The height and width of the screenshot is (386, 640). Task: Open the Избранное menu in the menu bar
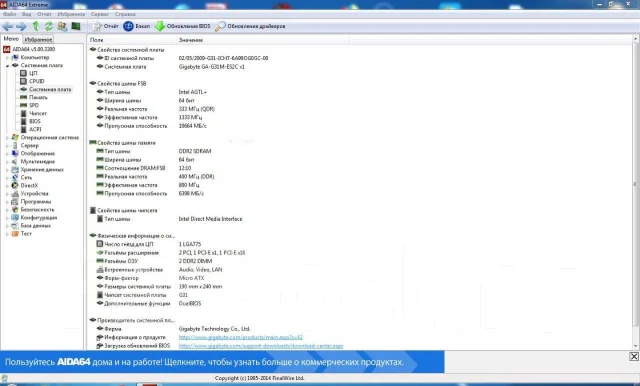pos(71,14)
